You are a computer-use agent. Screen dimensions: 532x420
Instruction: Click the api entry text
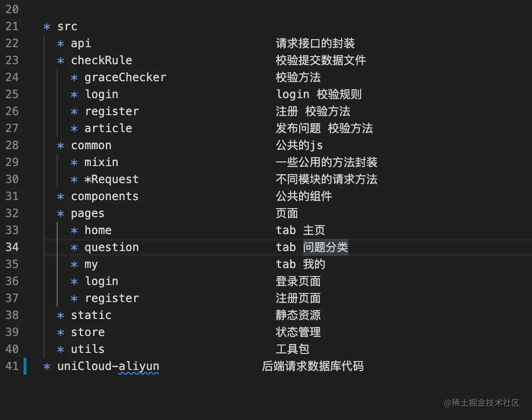coord(81,43)
